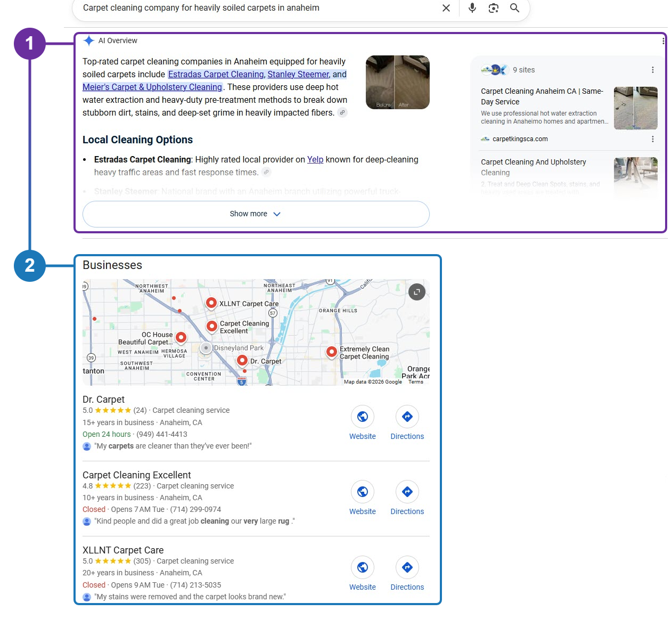
Task: Start voice search with microphone icon
Action: coord(472,8)
